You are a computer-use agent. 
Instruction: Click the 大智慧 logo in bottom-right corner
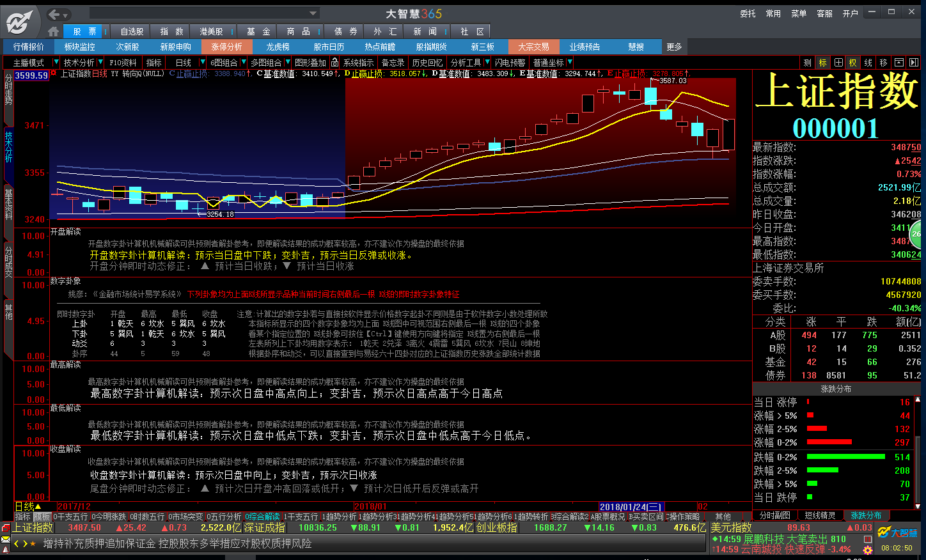click(897, 532)
